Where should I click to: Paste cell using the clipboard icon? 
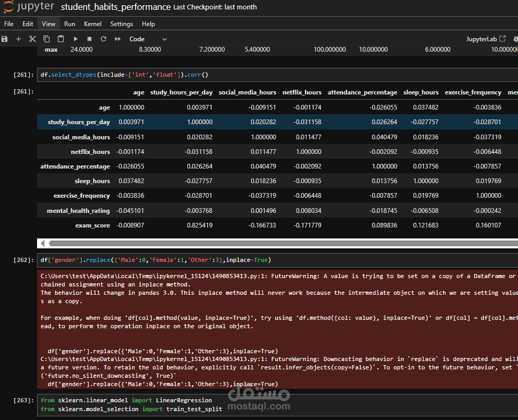click(x=61, y=39)
